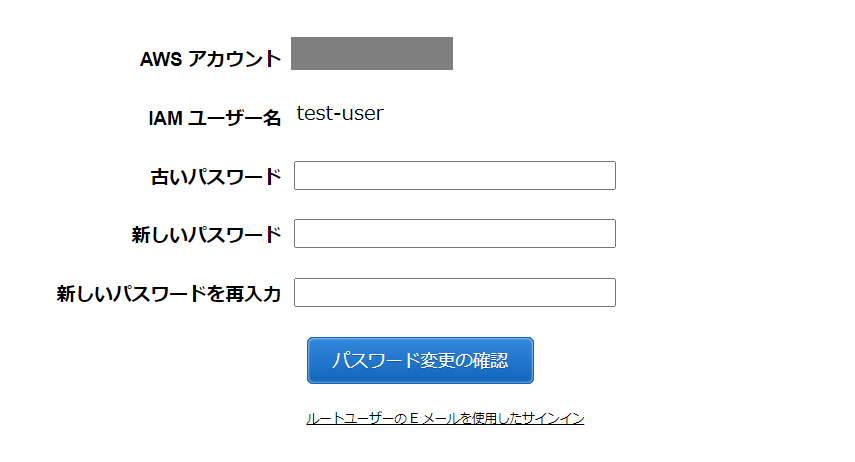The height and width of the screenshot is (462, 855).
Task: Click the test-user username text
Action: click(x=340, y=114)
